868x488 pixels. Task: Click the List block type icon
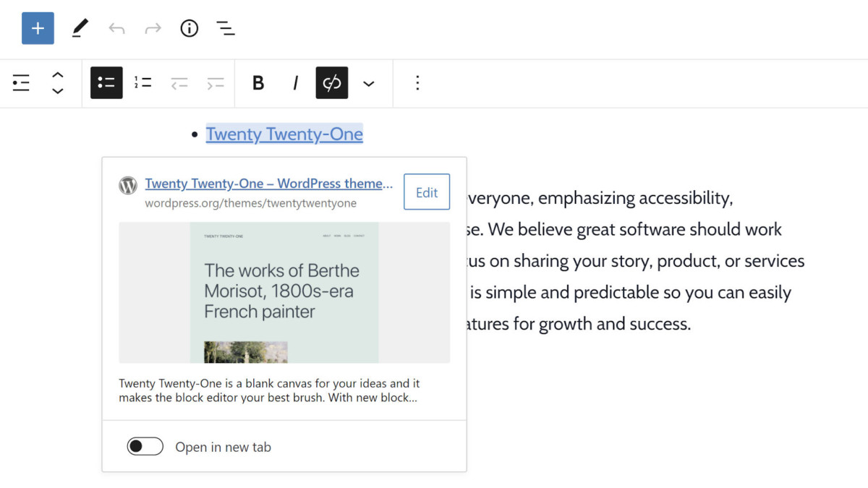tap(22, 83)
